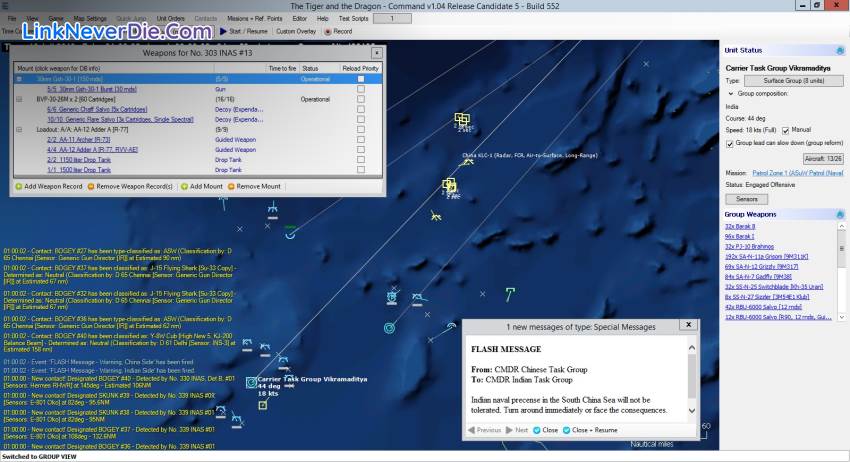Click the Close + Resume button
850x462 pixels.
pos(590,430)
